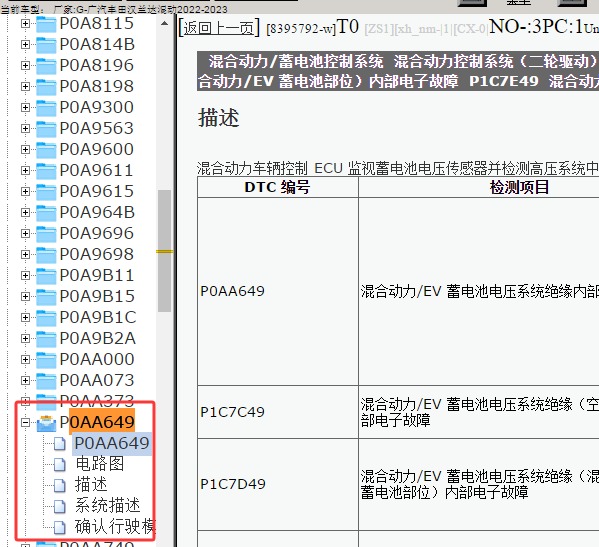Select the P0A8115 tree item

[97, 24]
